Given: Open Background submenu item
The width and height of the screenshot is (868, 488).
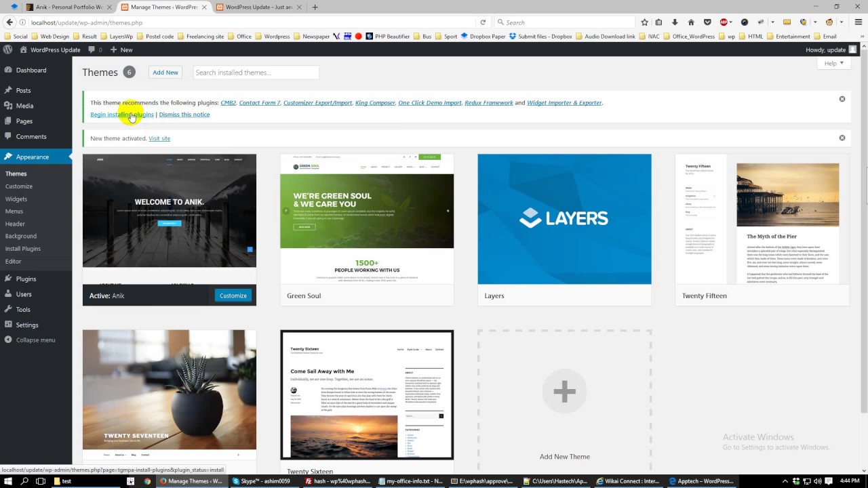Looking at the screenshot, I should click(21, 236).
